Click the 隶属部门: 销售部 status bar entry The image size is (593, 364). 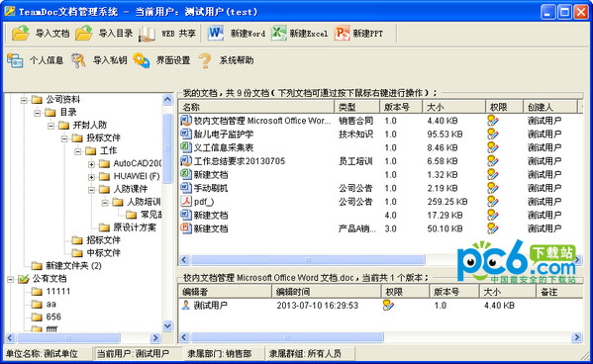(220, 354)
